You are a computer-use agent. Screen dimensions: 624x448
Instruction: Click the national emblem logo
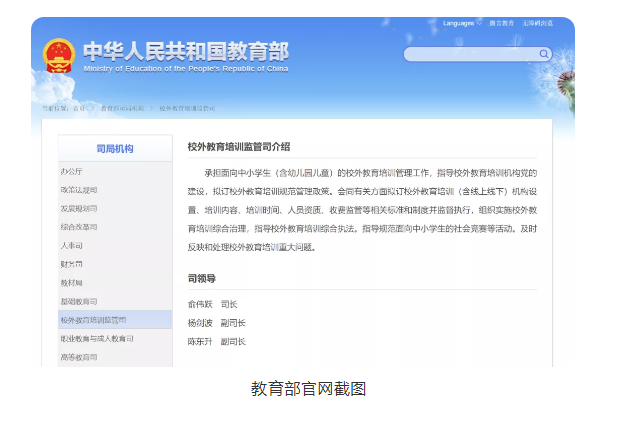[59, 55]
